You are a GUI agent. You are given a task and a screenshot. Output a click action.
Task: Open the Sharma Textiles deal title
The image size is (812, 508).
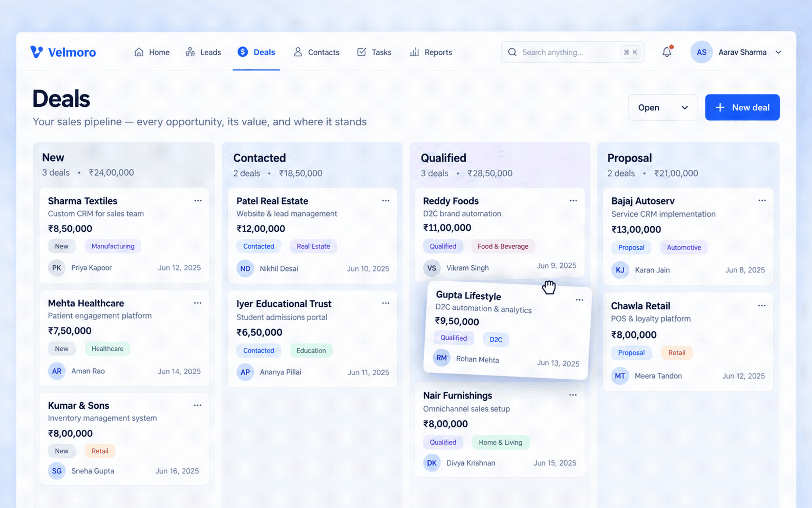pyautogui.click(x=82, y=201)
